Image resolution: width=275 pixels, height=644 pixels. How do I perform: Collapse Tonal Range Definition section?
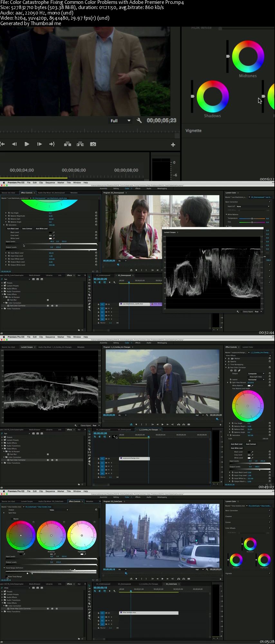[5, 568]
